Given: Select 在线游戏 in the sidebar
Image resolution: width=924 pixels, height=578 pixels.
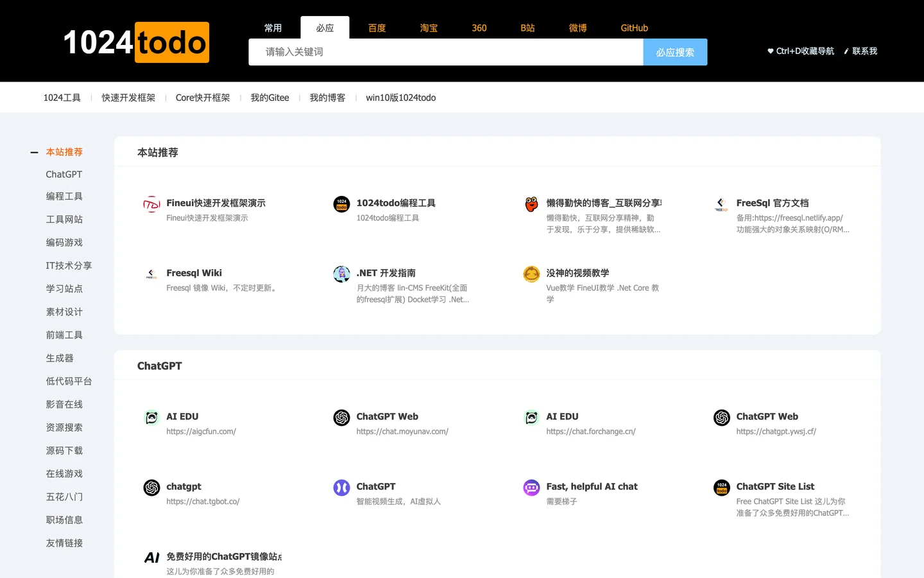Looking at the screenshot, I should click(x=64, y=474).
